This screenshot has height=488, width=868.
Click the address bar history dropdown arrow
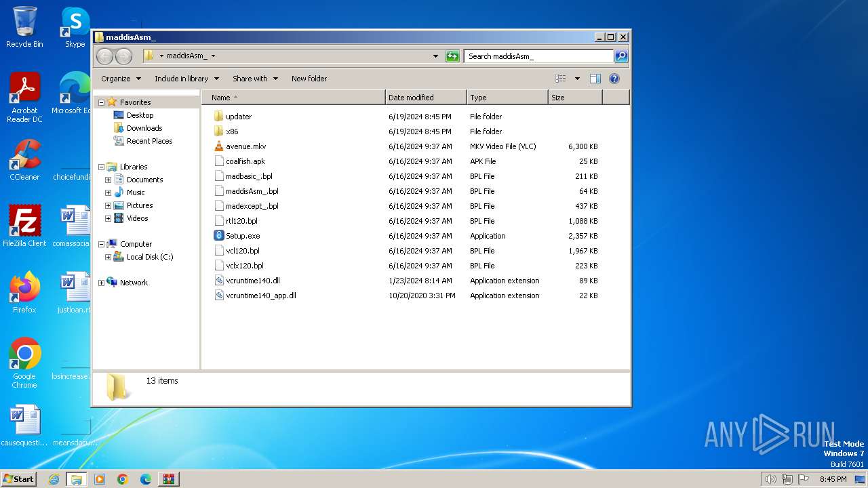(435, 56)
